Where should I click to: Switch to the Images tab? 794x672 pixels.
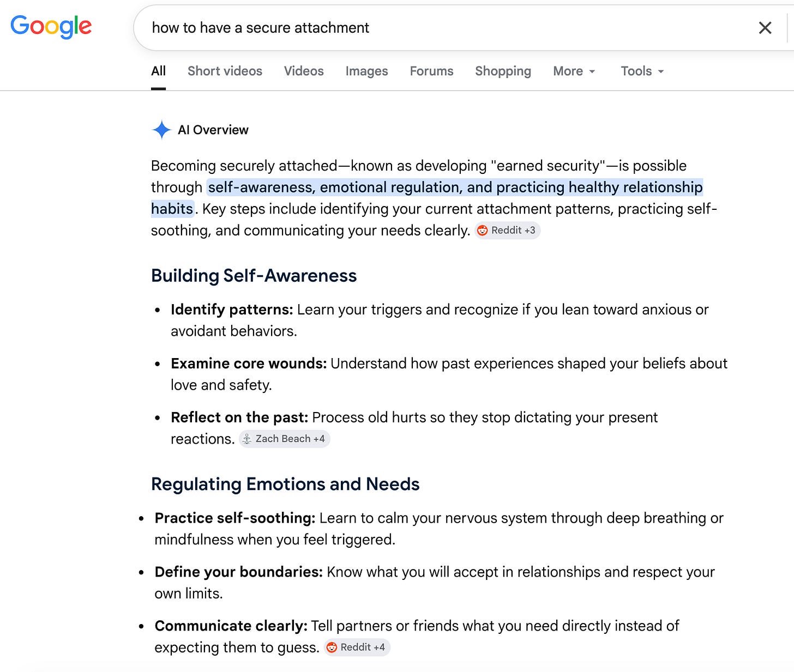[366, 71]
